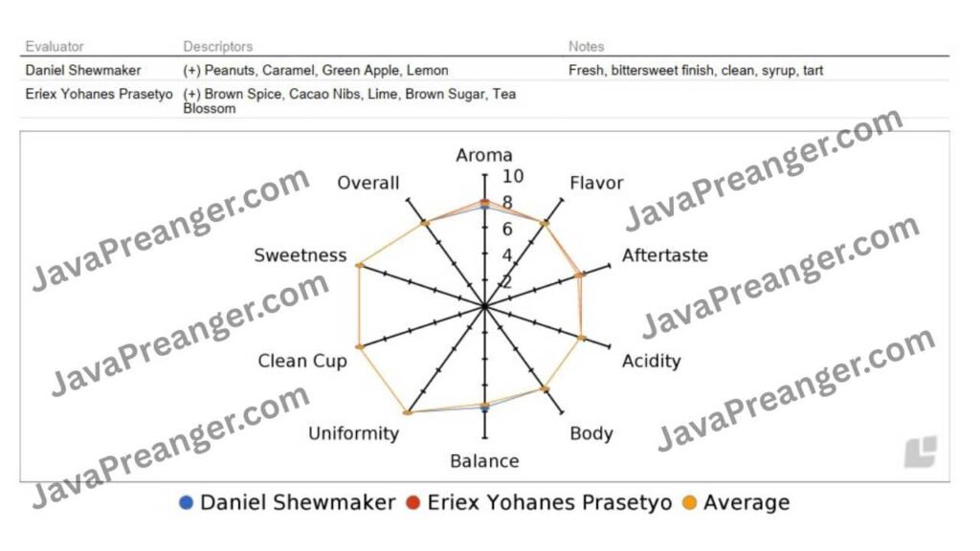Toggle the Eriex Yohanes Prasetyo legend label
Image resolution: width=980 pixels, height=551 pixels.
click(x=549, y=503)
